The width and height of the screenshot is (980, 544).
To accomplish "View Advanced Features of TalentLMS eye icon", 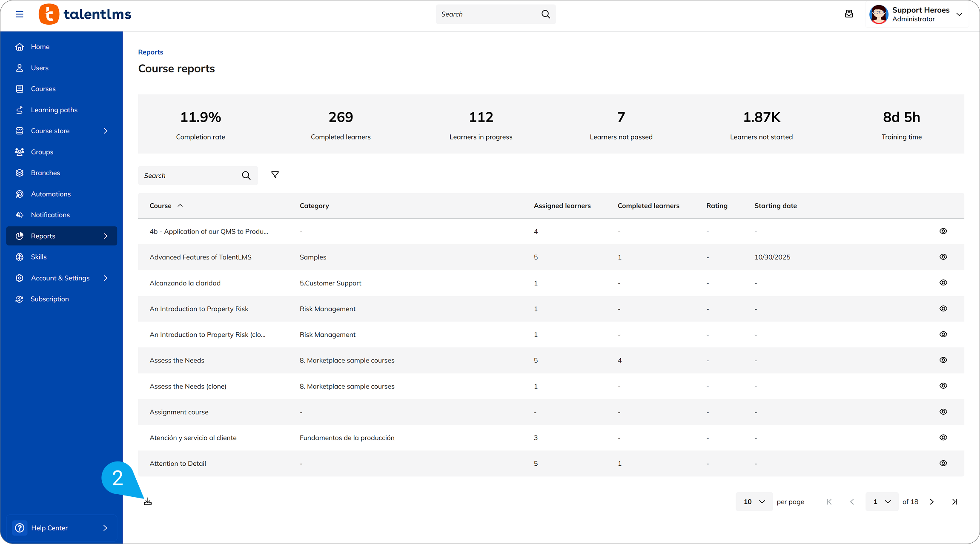I will [x=943, y=257].
